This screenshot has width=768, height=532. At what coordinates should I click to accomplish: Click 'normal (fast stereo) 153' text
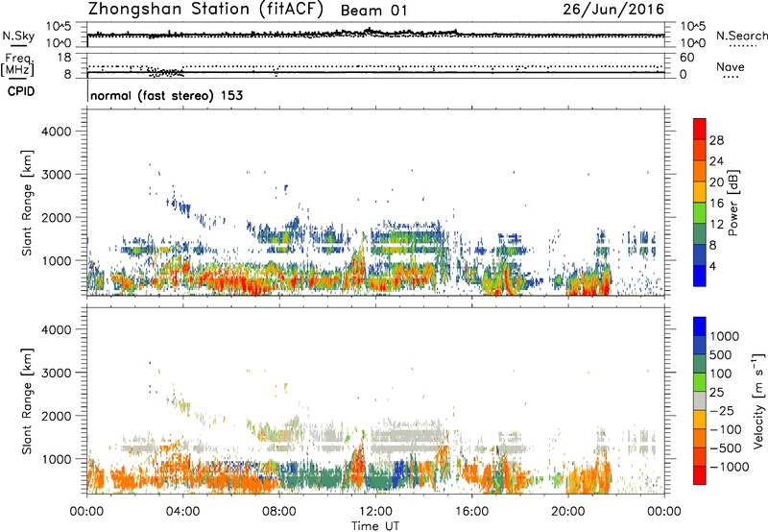point(166,95)
